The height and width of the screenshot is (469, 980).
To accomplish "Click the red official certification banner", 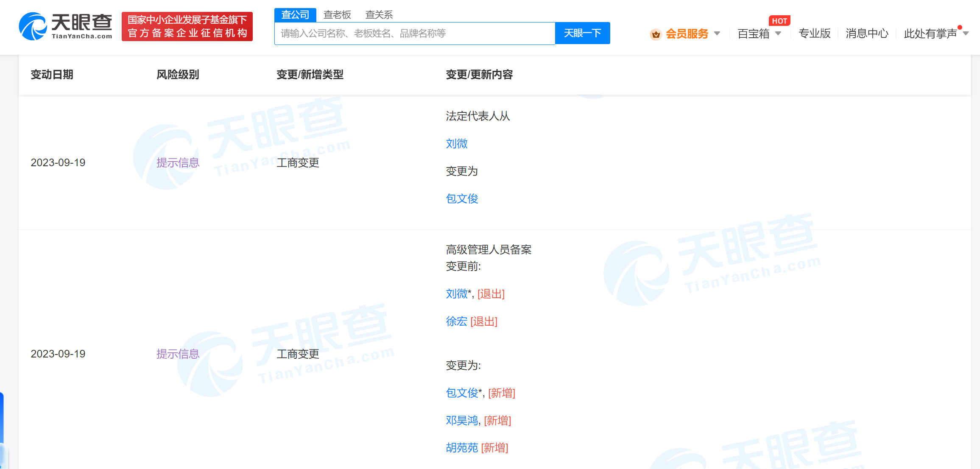I will (x=187, y=26).
